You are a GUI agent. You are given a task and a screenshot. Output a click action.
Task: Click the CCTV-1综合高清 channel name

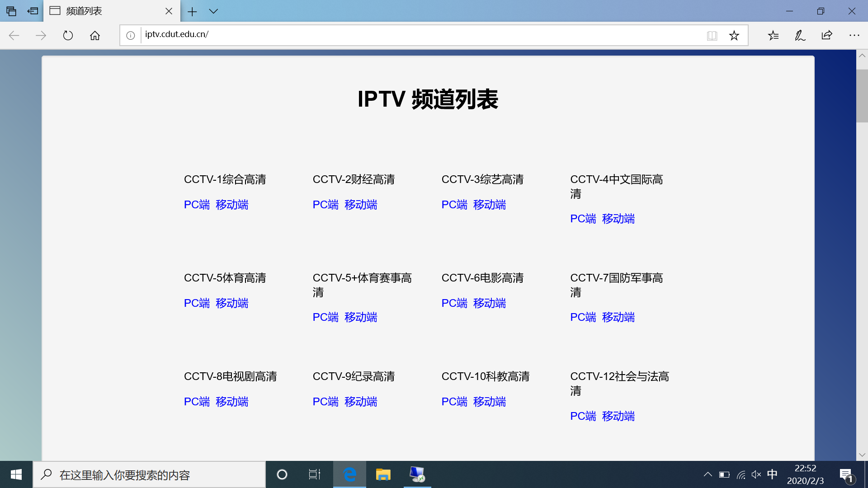(225, 179)
